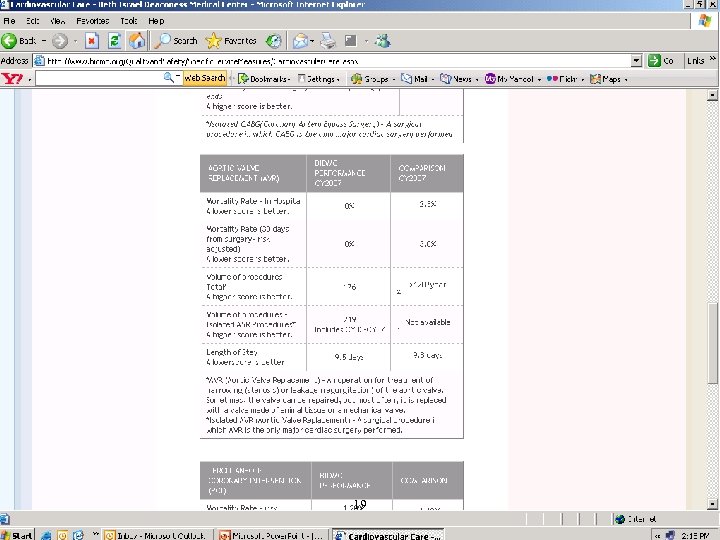Open Yahoo Groups button
Image resolution: width=720 pixels, height=540 pixels.
point(372,79)
